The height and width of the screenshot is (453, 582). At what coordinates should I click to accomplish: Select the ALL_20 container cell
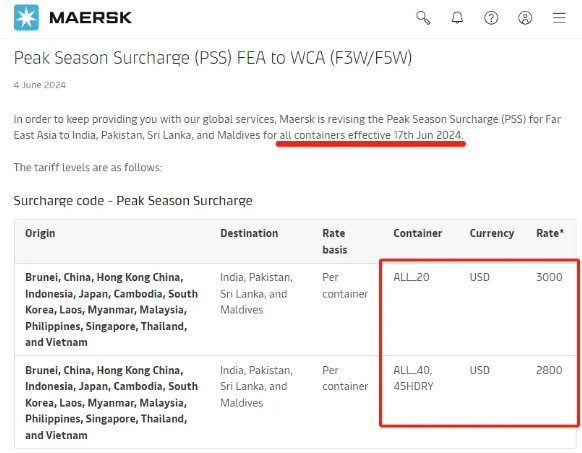coord(411,277)
